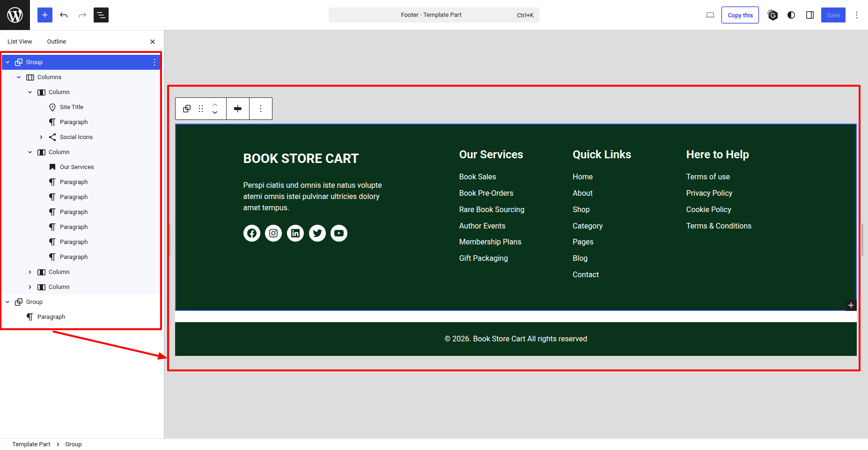The image size is (868, 450).
Task: Open options menu for selected Group block
Action: click(x=154, y=62)
